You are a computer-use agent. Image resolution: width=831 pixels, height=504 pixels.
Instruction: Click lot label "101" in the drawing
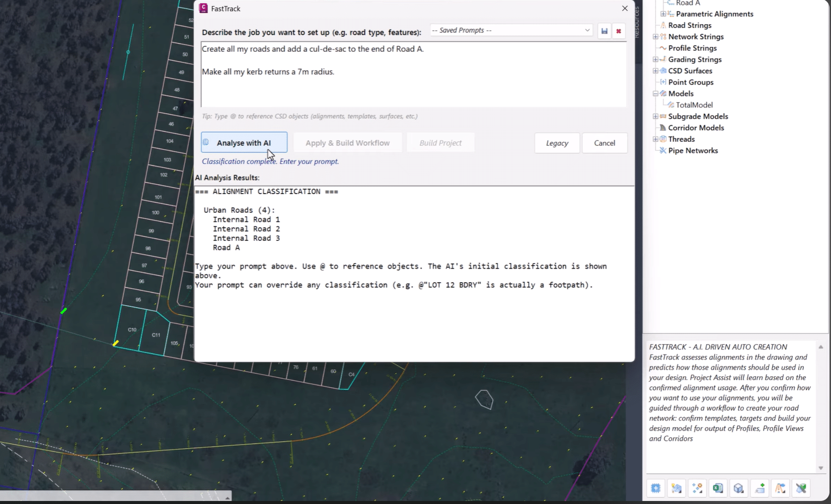158,197
